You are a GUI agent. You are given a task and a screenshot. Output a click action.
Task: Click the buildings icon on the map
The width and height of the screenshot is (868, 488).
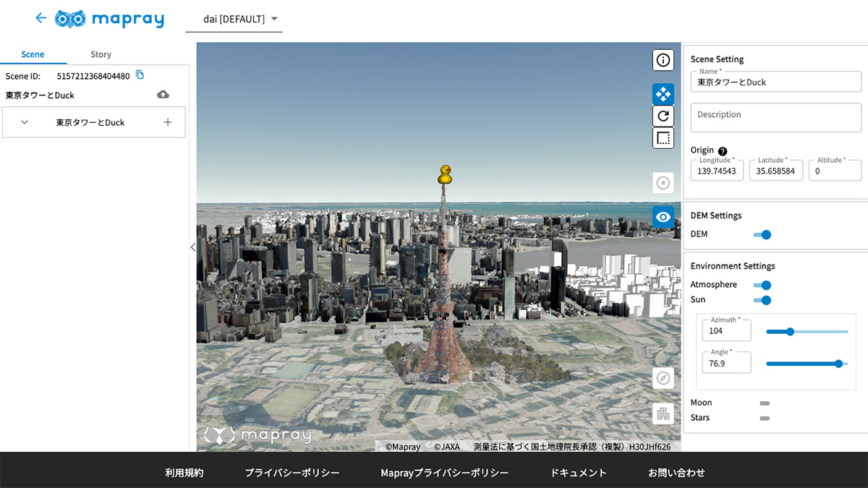point(663,414)
